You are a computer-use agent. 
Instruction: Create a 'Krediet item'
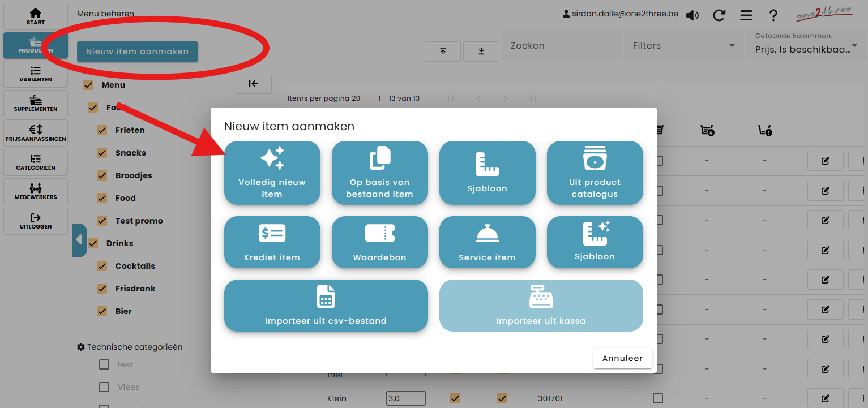pos(272,242)
